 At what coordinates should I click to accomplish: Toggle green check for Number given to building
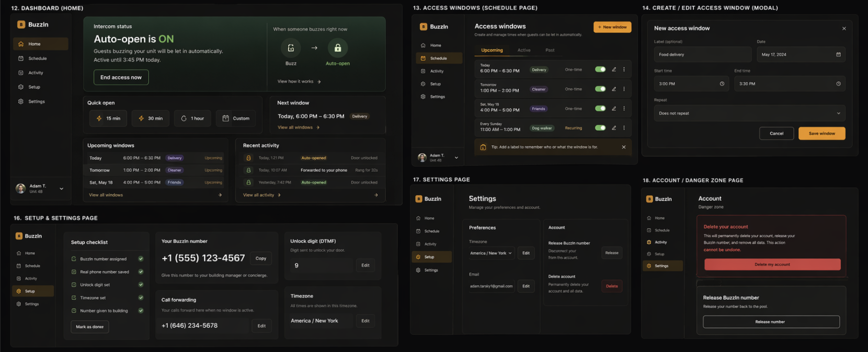(x=141, y=310)
